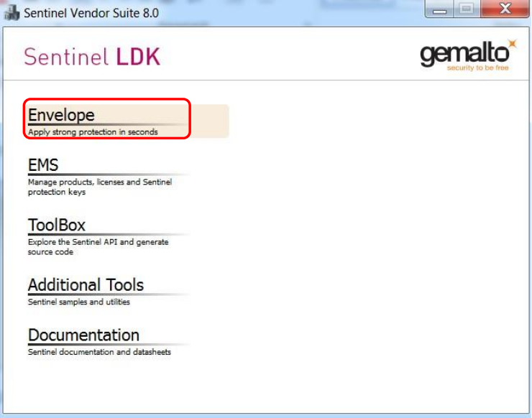The image size is (532, 418).
Task: Click 'Manage products, licenses' description text
Action: point(99,182)
